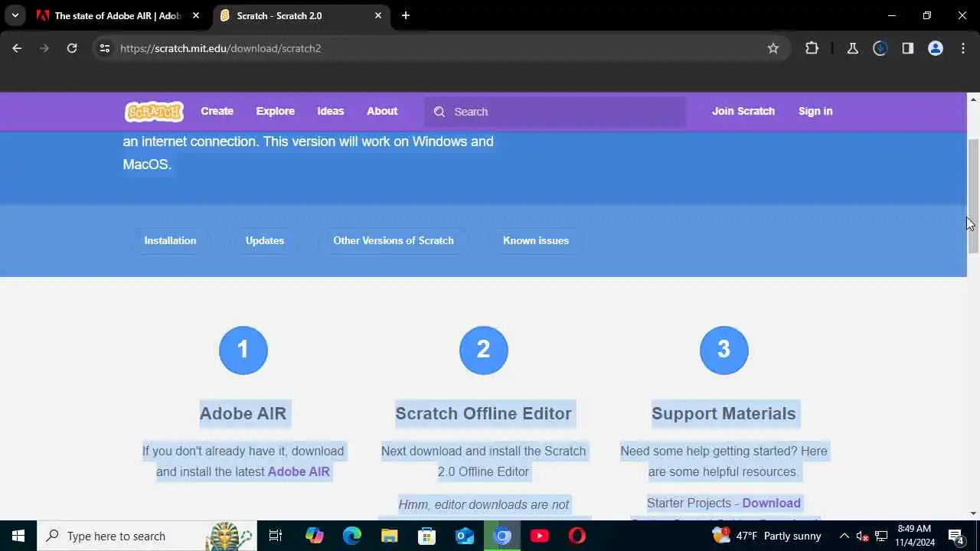The image size is (980, 551).
Task: Click the scrollbar up arrow
Action: (973, 99)
